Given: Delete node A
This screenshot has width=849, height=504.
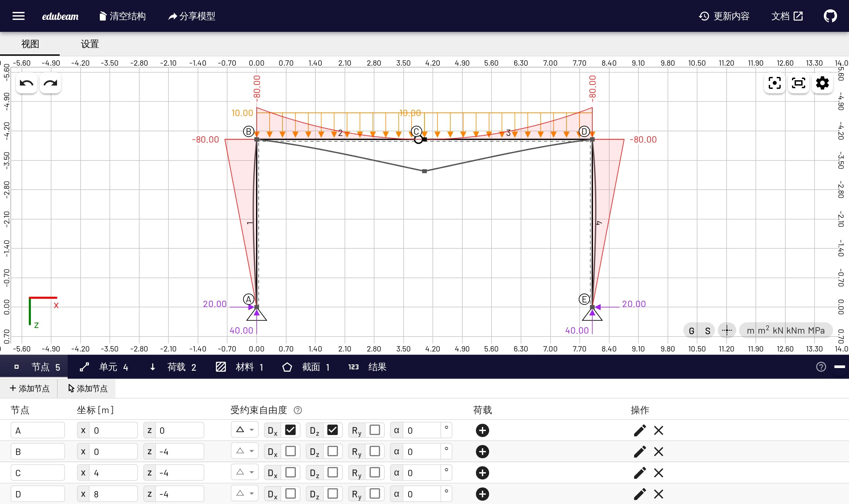Looking at the screenshot, I should (x=659, y=430).
